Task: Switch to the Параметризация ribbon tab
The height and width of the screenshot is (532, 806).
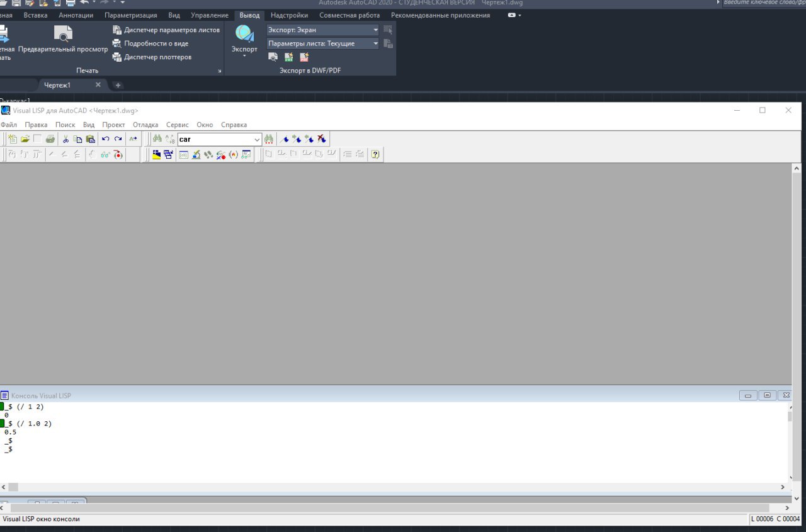Action: point(131,15)
